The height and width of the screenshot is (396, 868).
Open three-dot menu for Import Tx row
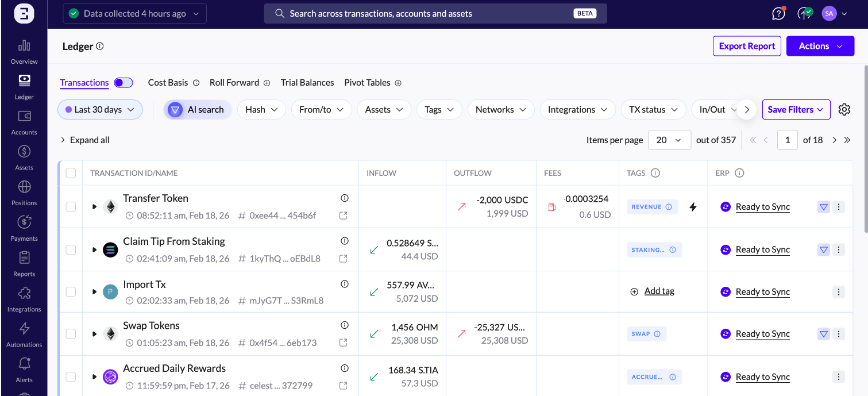839,292
